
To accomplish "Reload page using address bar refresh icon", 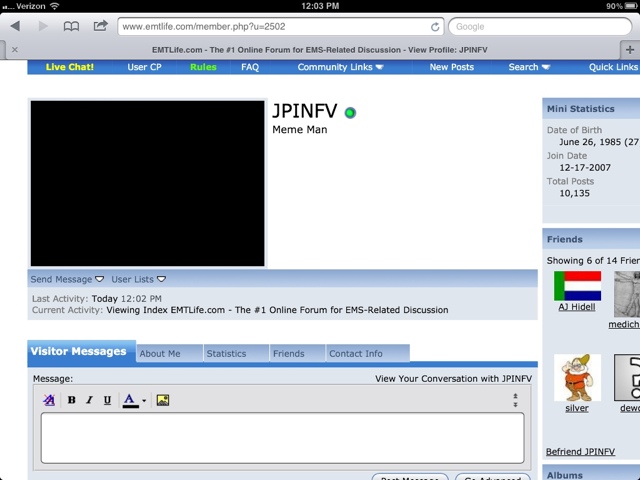I will tap(435, 27).
